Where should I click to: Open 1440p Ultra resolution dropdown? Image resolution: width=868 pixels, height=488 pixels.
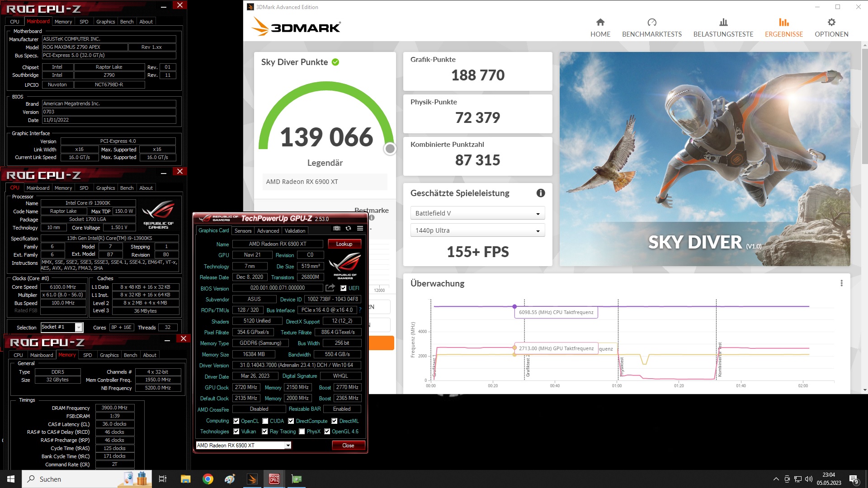coord(477,230)
